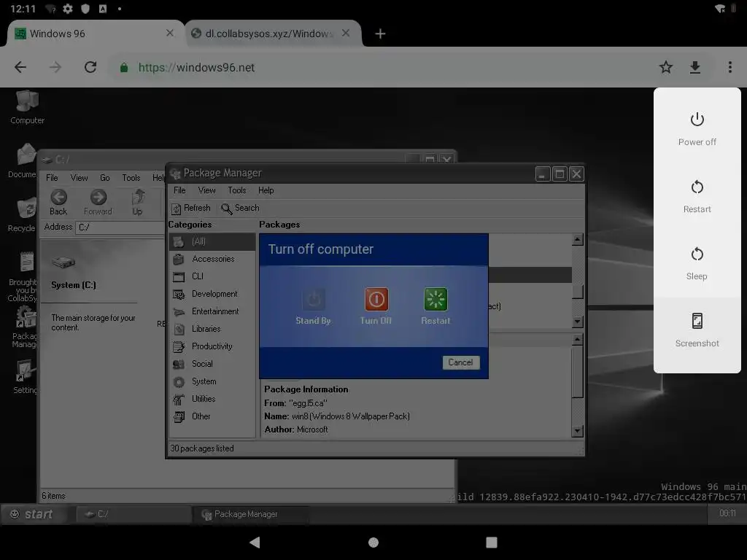Tap the Android back navigation button
Viewport: 747px width, 560px height.
(255, 542)
